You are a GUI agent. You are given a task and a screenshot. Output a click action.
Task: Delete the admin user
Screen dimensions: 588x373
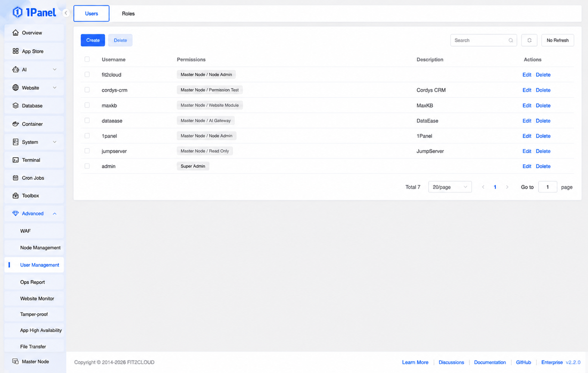pyautogui.click(x=543, y=166)
